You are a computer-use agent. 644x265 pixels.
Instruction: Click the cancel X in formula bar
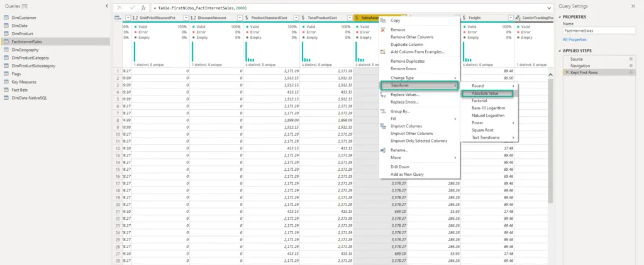[x=121, y=6]
